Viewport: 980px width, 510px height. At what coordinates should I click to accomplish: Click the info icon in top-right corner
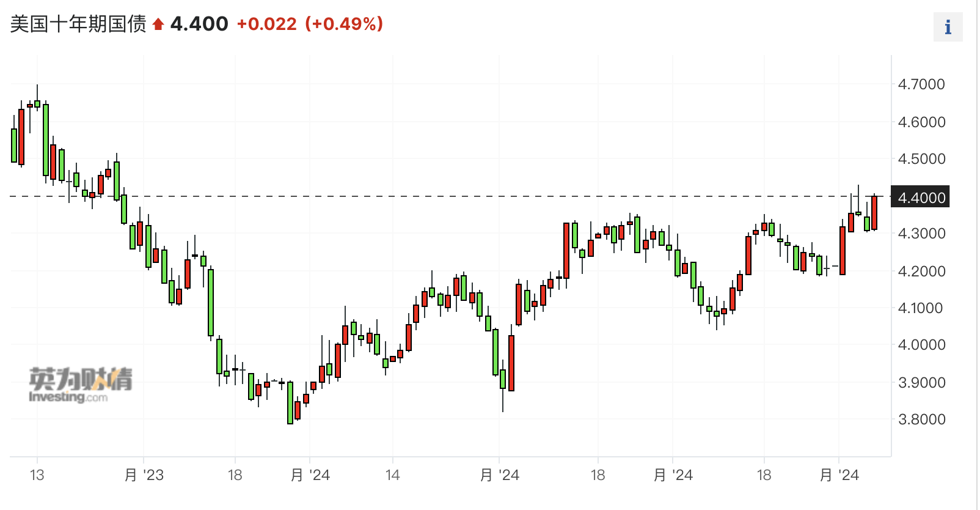click(x=948, y=27)
